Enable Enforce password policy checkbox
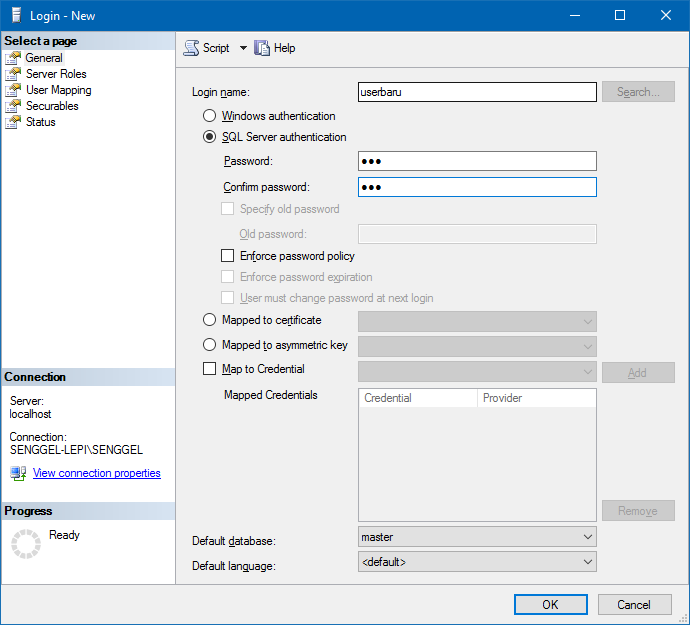Screen dimensions: 690x625 point(227,256)
